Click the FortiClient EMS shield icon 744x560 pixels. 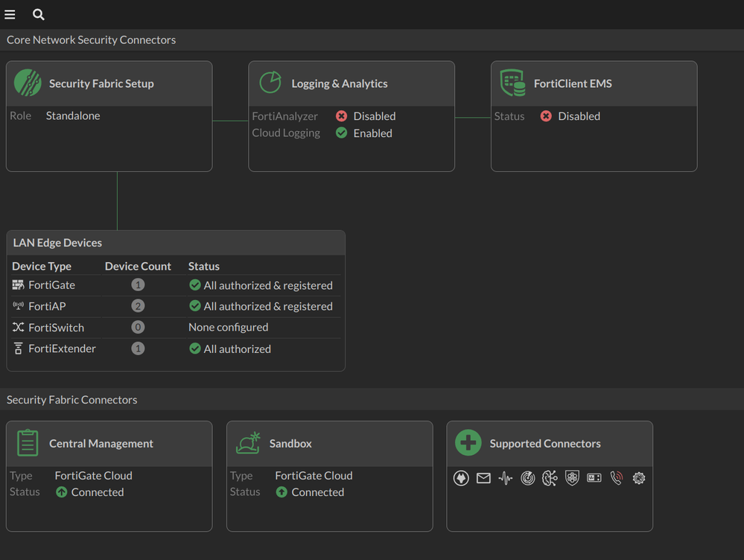click(512, 83)
